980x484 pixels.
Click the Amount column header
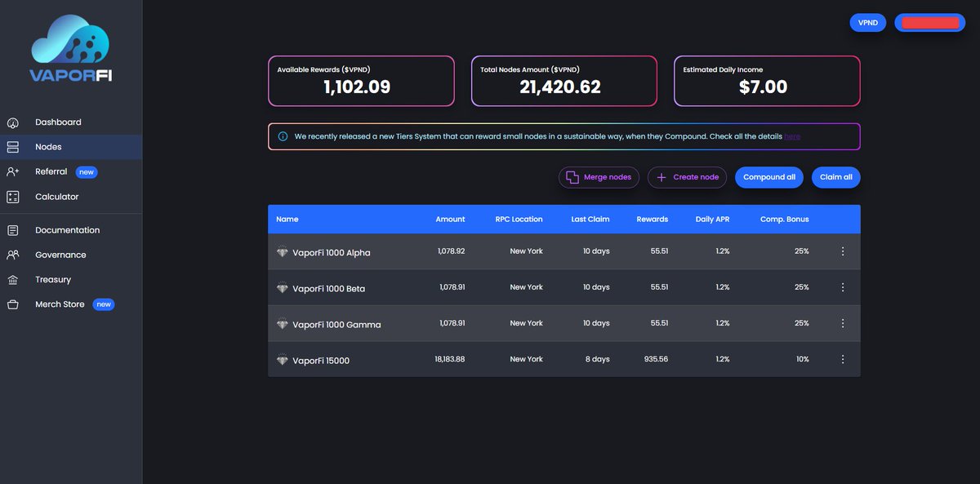[x=450, y=220]
